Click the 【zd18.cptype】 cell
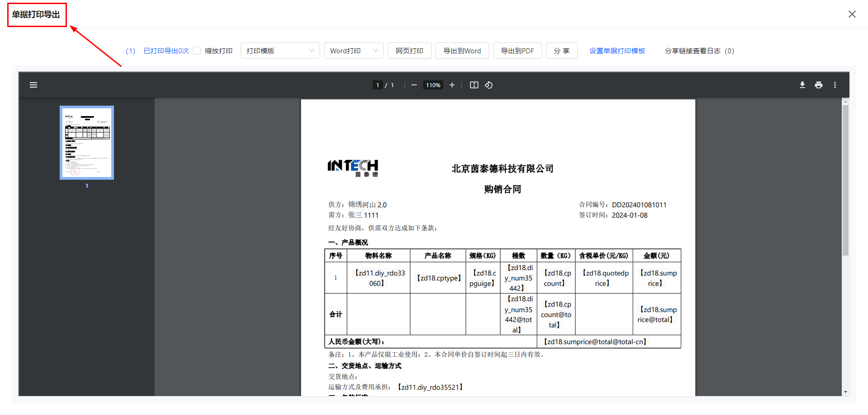The image size is (868, 415). [x=439, y=278]
